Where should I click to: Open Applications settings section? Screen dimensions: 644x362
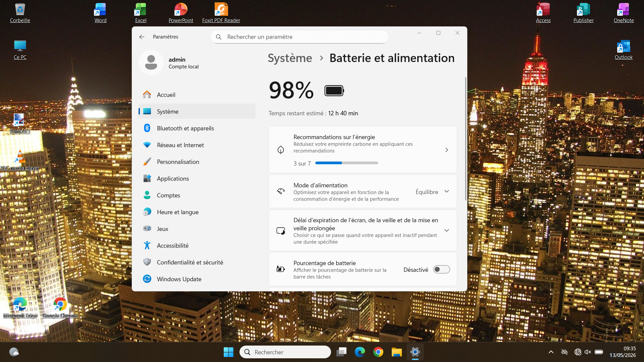[x=197, y=179]
